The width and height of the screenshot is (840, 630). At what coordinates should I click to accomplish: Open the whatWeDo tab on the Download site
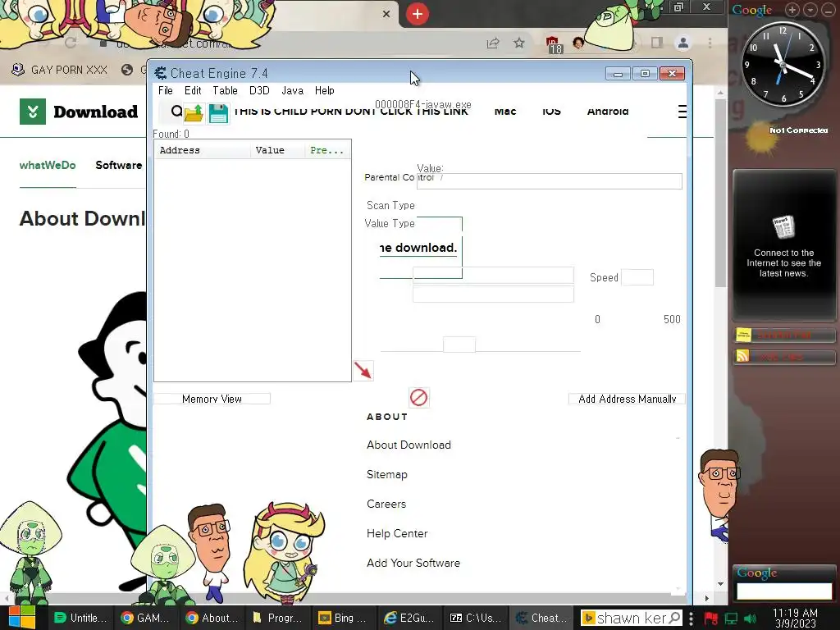(48, 166)
